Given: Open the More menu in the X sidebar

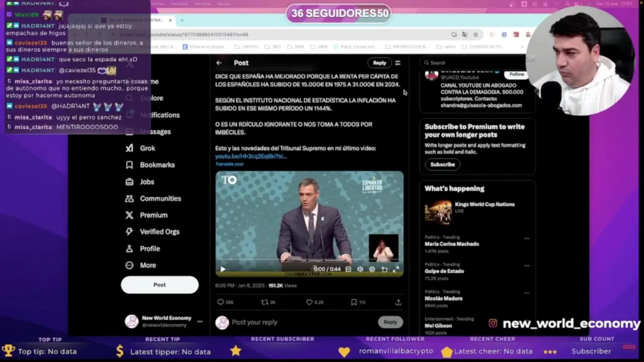Looking at the screenshot, I should click(x=140, y=265).
